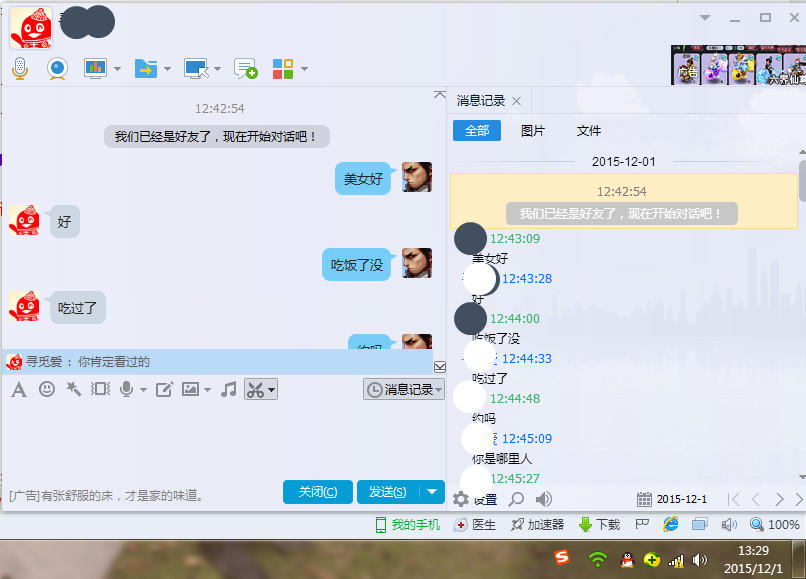The height and width of the screenshot is (579, 806).
Task: Click the magnifier search icon in message history
Action: click(516, 498)
